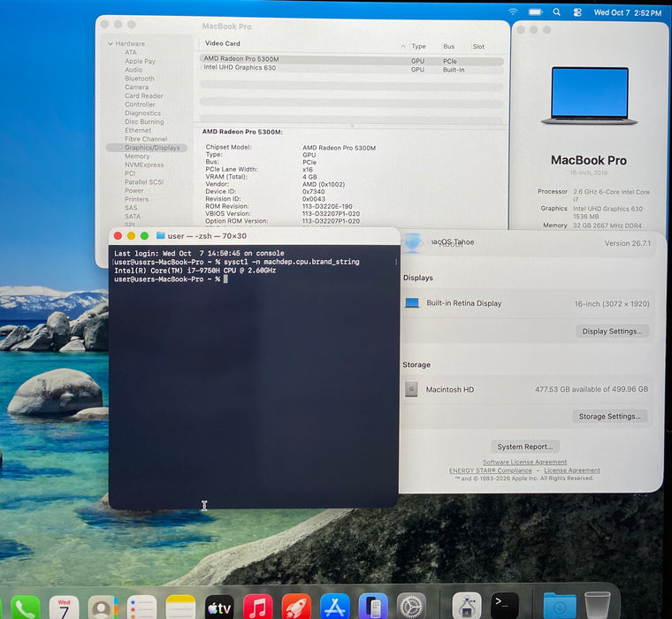Select Printers in the sidebar
This screenshot has height=619, width=672.
click(137, 199)
